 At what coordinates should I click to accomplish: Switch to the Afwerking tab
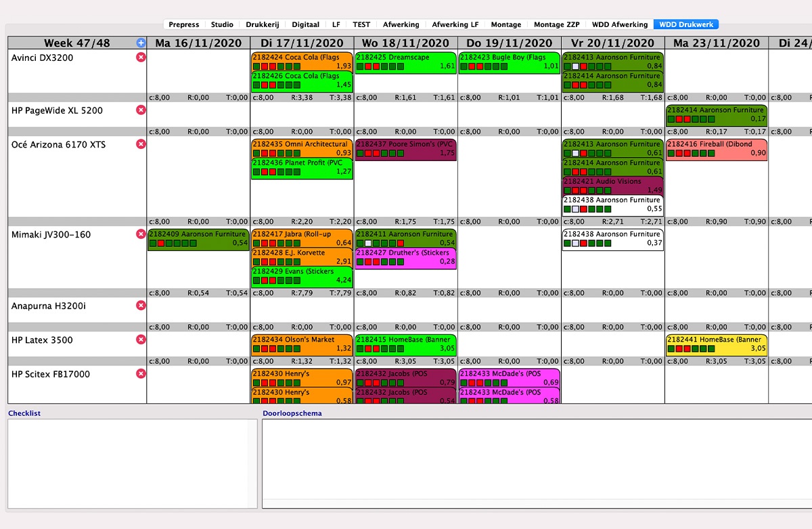401,24
